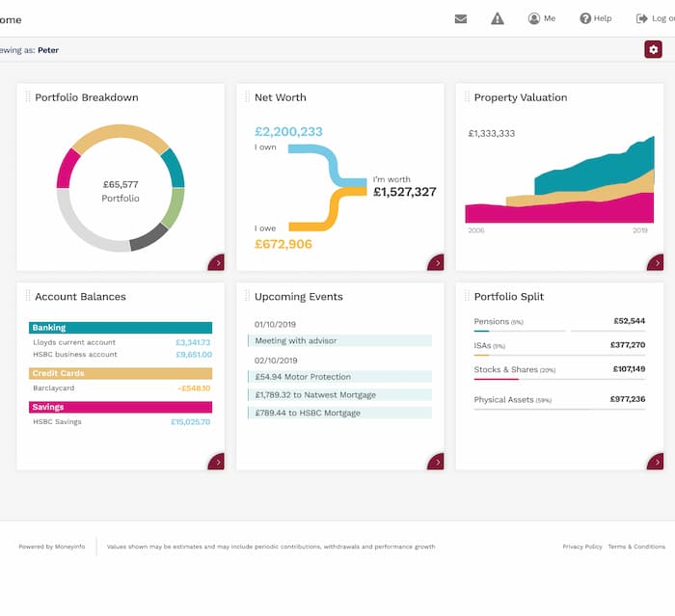Click the alerts warning triangle icon
This screenshot has height=616, width=675.
click(x=498, y=18)
